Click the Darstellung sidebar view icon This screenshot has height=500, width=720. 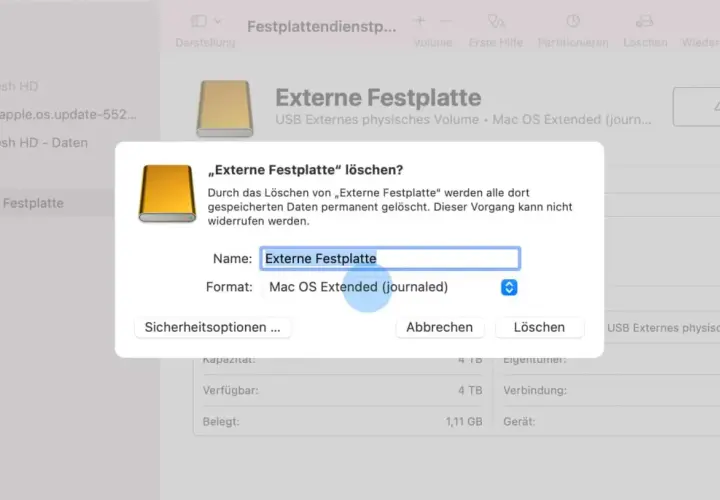[199, 21]
